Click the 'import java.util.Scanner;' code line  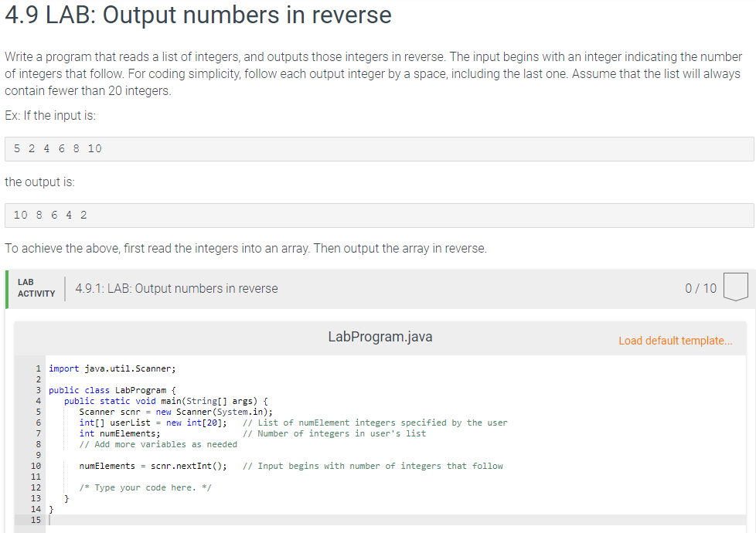tap(112, 368)
